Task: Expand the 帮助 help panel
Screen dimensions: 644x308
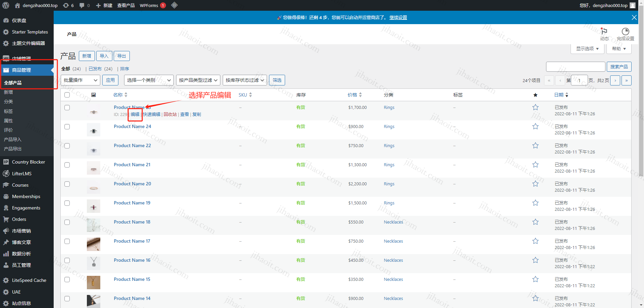Action: (619, 49)
